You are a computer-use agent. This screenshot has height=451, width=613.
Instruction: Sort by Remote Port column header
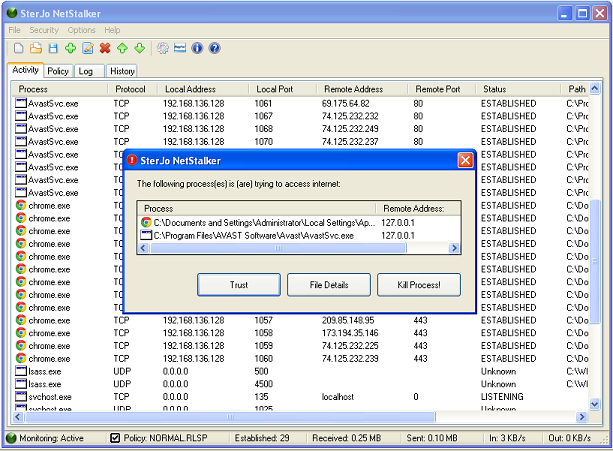[x=442, y=89]
